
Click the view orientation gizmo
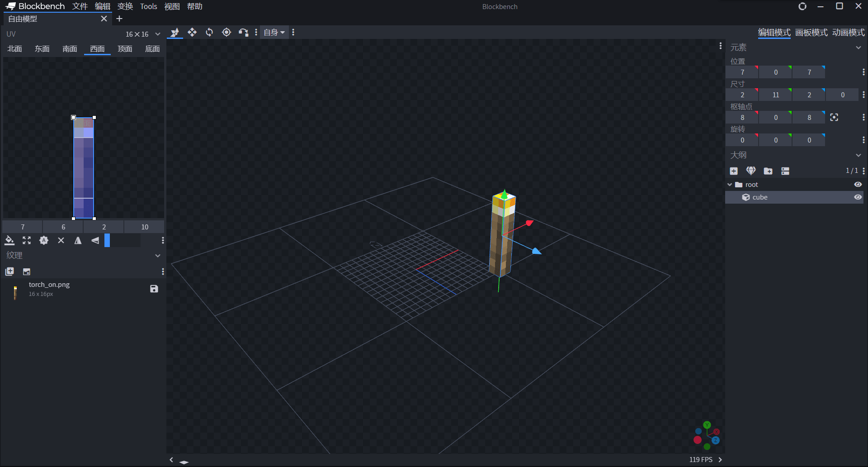707,436
